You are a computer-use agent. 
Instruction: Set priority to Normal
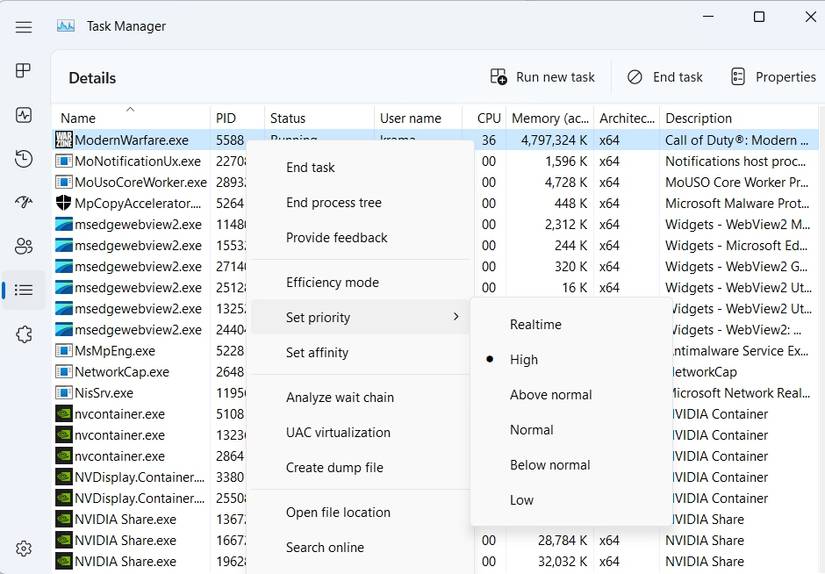[531, 430]
